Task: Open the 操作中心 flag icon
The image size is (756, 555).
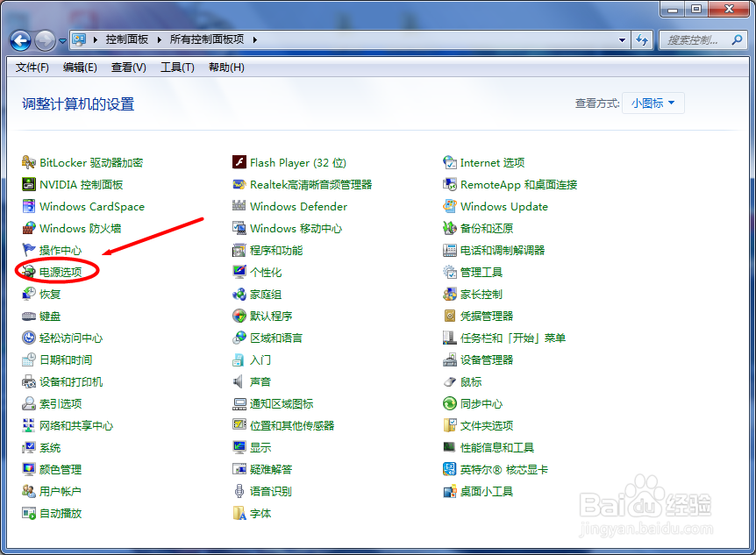Action: point(29,250)
